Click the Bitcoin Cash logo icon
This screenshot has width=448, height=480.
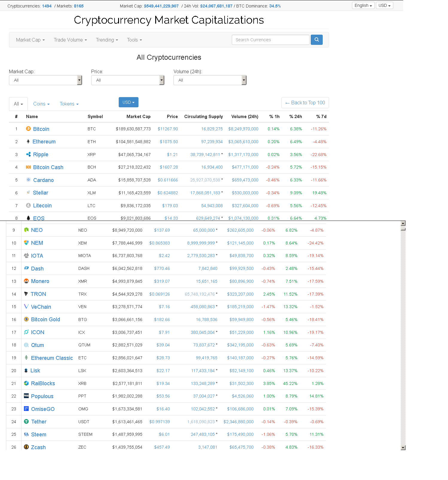[28, 167]
